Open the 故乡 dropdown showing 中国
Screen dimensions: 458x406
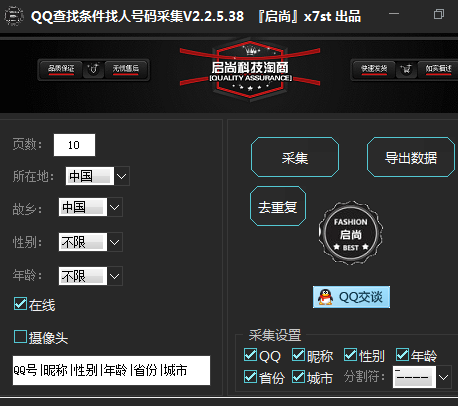pyautogui.click(x=91, y=207)
